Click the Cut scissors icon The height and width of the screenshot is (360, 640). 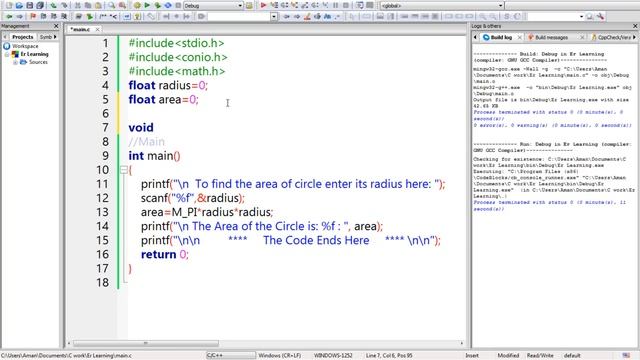click(78, 5)
